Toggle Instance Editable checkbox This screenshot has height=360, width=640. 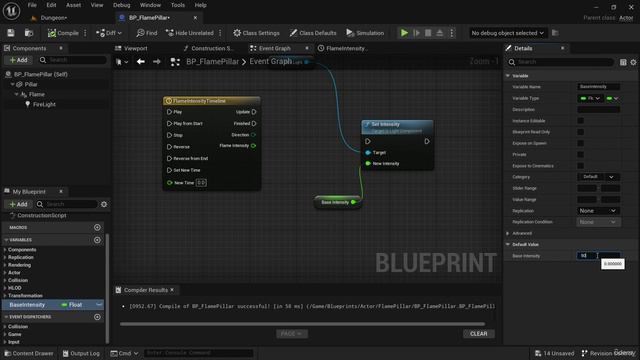coord(580,121)
